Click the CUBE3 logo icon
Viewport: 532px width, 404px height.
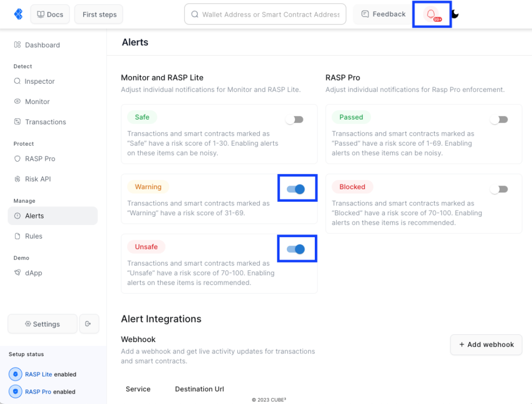[x=18, y=14]
